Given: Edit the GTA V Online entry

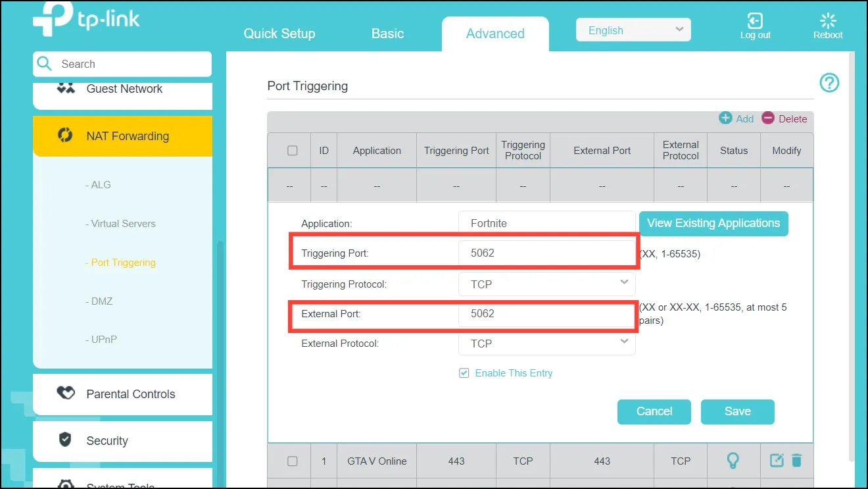Looking at the screenshot, I should [777, 460].
